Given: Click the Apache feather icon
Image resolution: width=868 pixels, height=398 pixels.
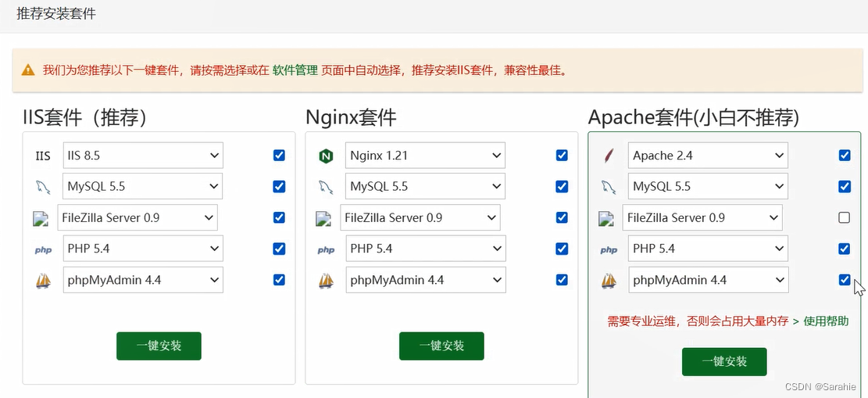Looking at the screenshot, I should 609,156.
